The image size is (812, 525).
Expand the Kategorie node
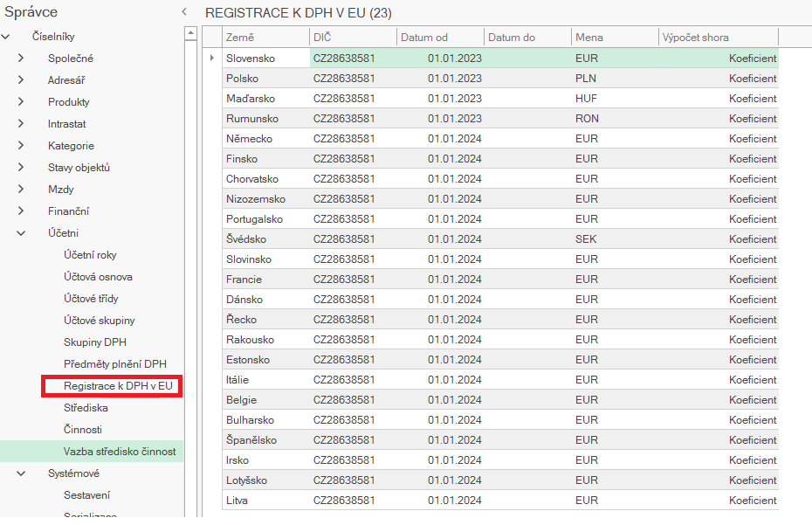pos(21,146)
